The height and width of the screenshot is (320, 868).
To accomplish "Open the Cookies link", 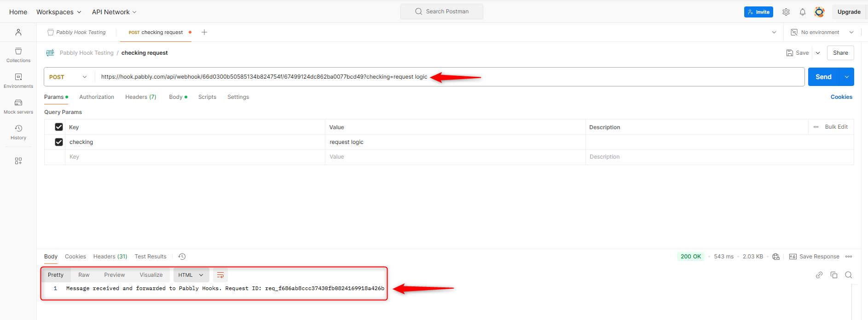I will [x=841, y=97].
